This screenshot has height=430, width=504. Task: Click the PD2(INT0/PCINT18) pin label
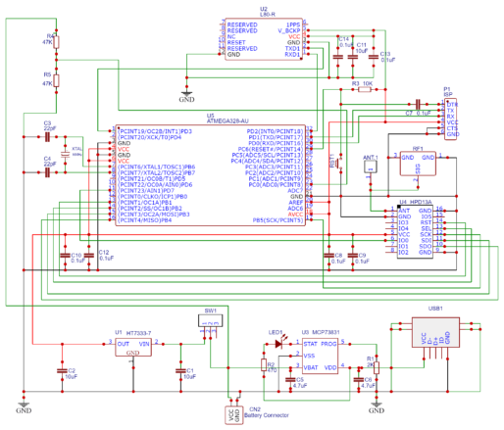(x=275, y=131)
